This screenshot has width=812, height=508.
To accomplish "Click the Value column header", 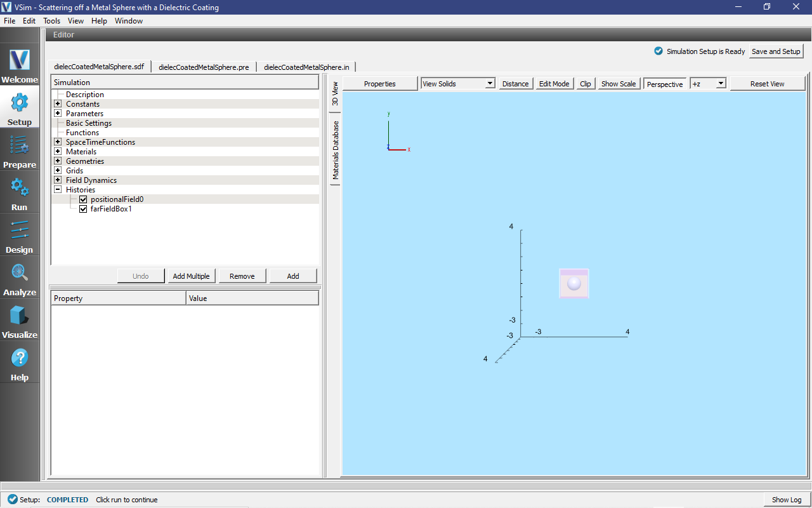I will 252,298.
